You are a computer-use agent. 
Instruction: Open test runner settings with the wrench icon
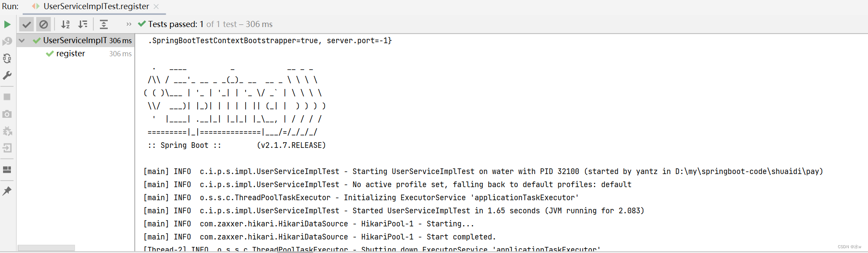7,77
